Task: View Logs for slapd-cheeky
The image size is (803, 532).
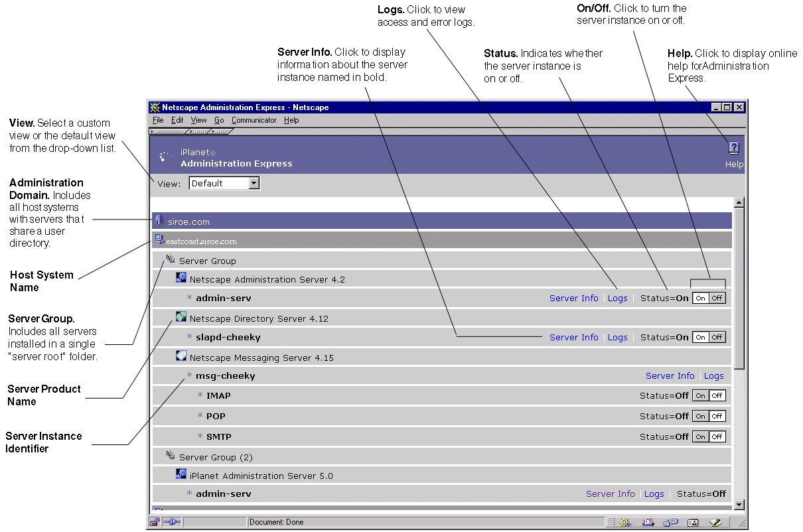Action: 618,338
